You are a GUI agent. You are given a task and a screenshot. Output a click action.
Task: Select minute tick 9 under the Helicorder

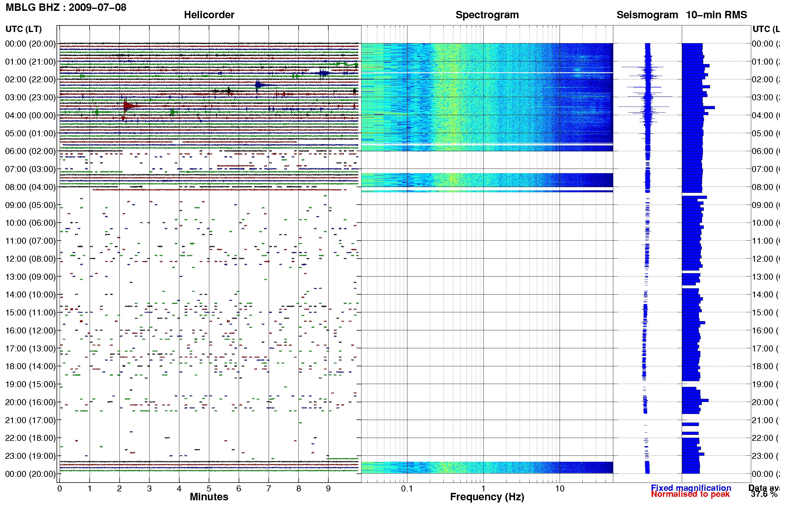tap(328, 489)
